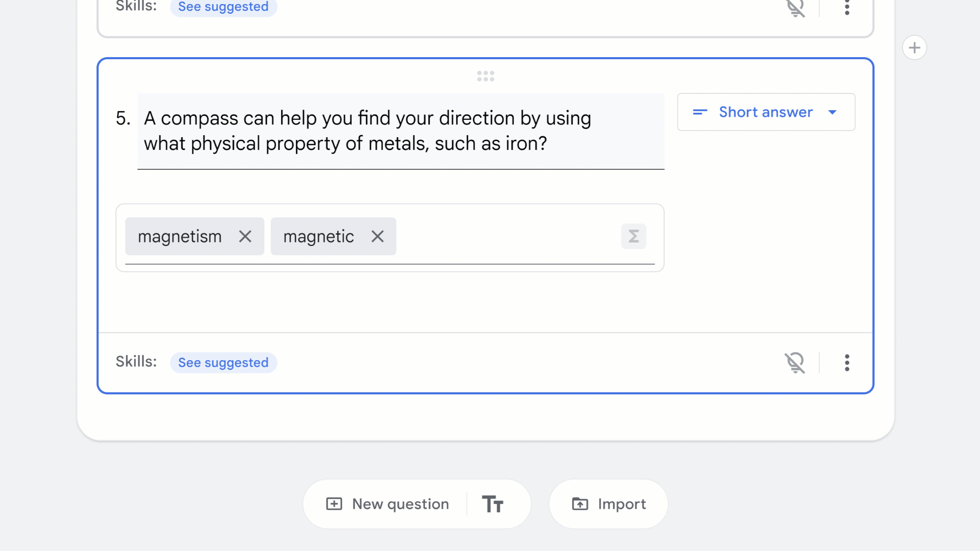
Task: Open the sigma equation editor icon
Action: (x=633, y=236)
